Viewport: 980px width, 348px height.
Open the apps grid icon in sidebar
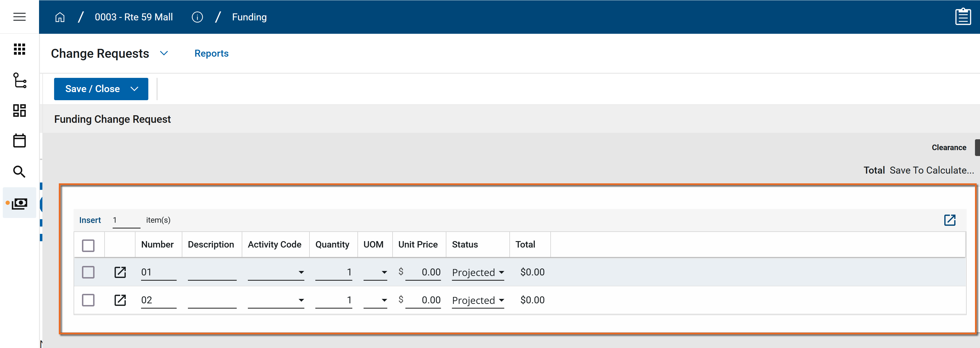(20, 49)
